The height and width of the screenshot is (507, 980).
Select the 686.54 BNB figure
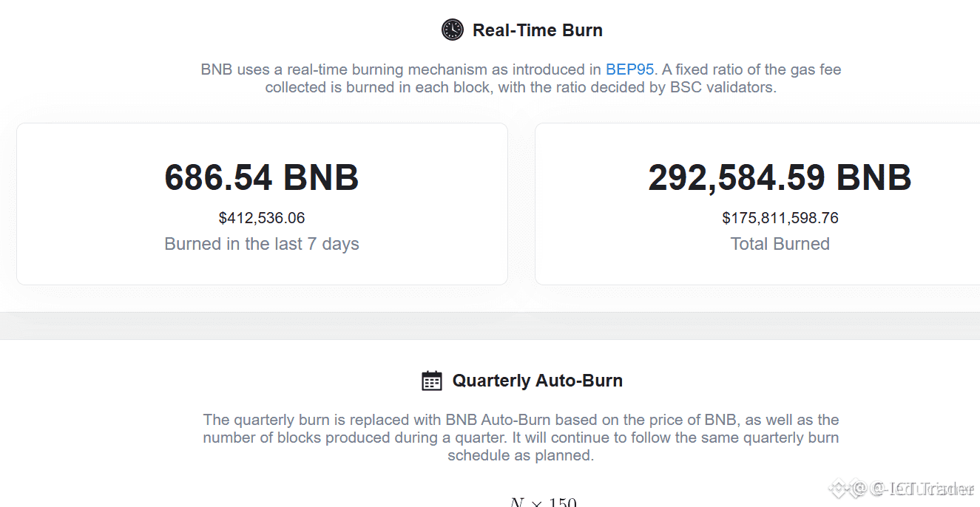(x=262, y=177)
